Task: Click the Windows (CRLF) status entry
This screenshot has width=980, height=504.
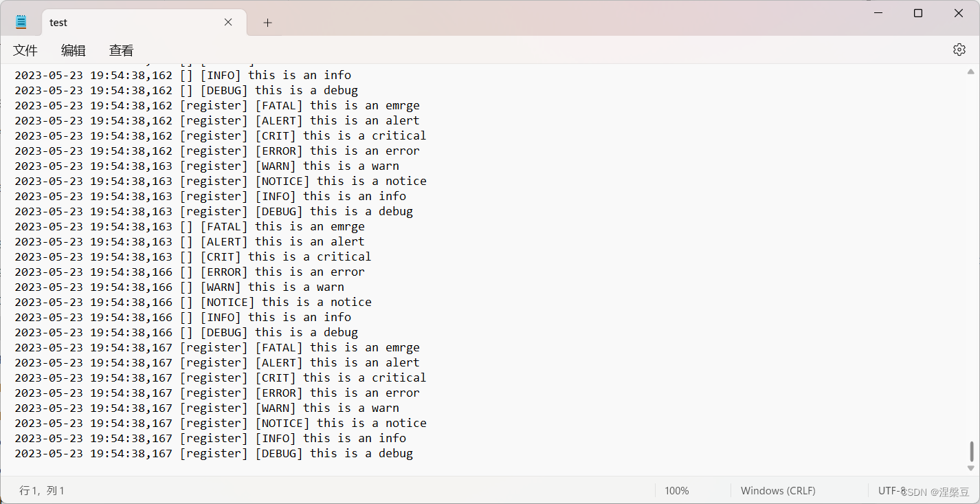Action: click(778, 490)
